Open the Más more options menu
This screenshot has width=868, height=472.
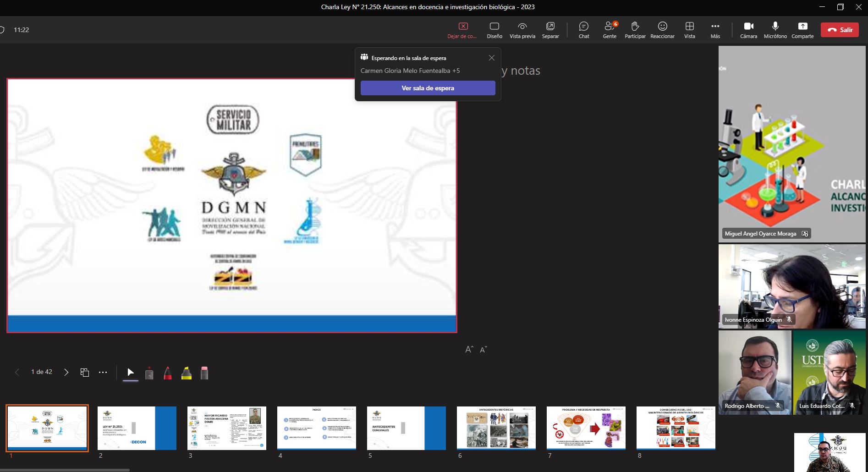(x=715, y=30)
